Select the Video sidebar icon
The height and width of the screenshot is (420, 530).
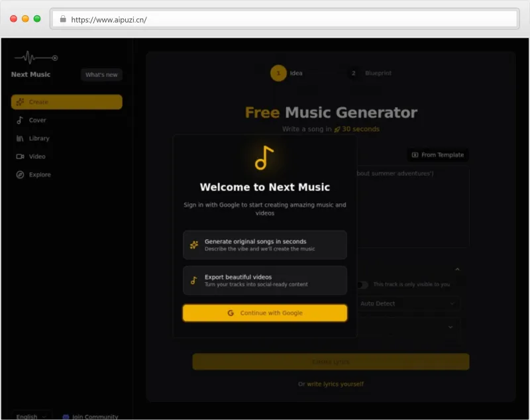click(22, 156)
